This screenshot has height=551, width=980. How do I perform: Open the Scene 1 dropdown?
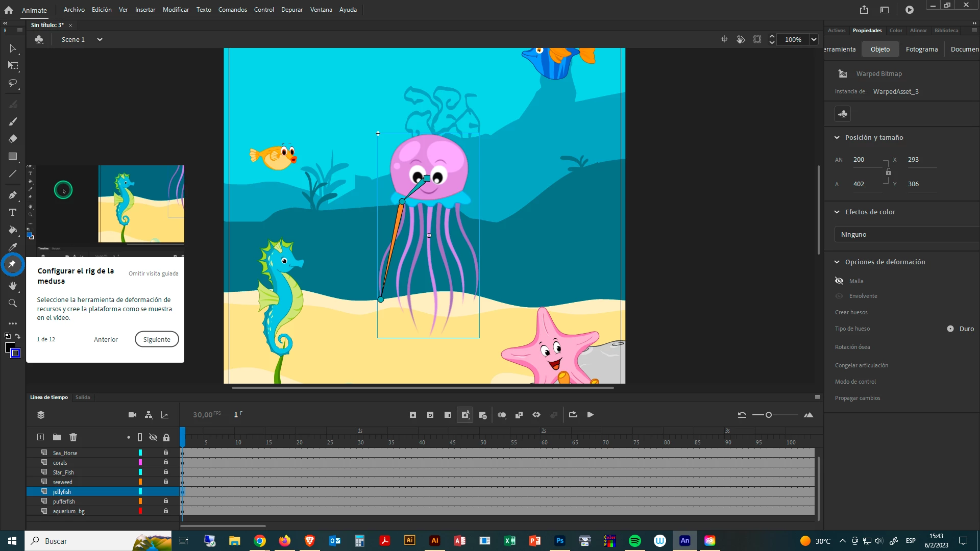100,39
